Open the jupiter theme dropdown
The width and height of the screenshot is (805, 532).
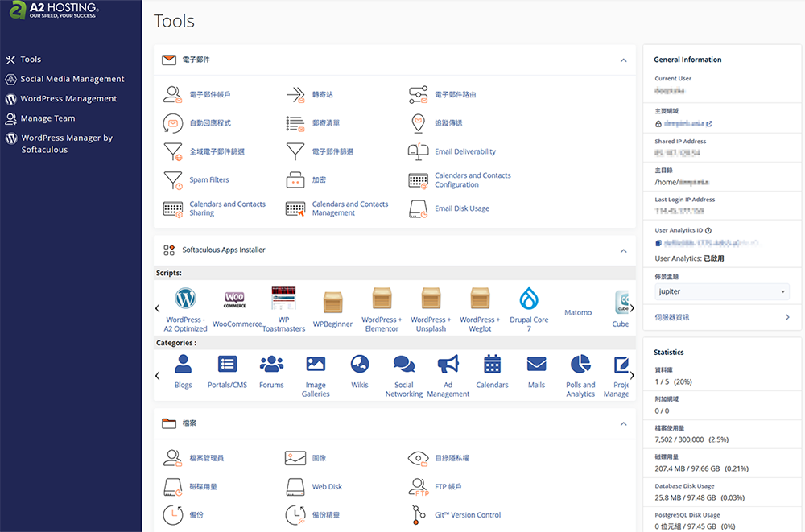[x=722, y=291]
